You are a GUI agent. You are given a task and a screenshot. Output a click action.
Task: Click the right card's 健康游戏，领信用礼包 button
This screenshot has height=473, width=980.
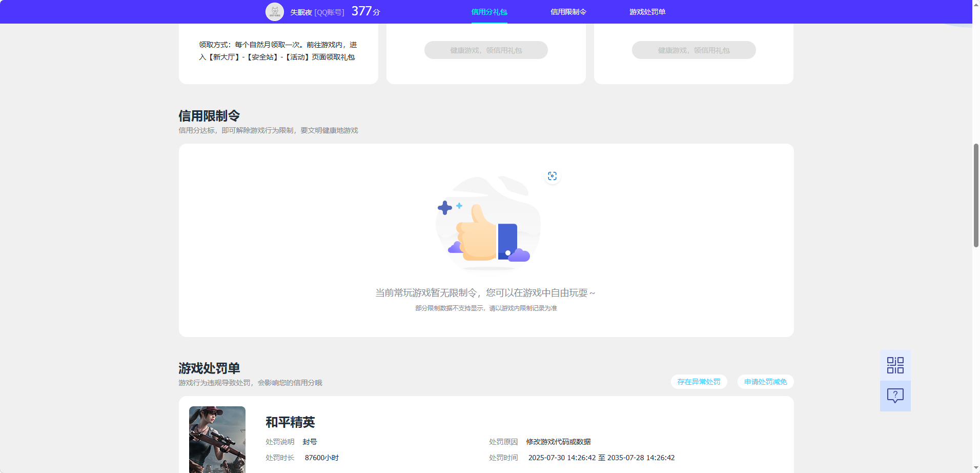pyautogui.click(x=693, y=50)
